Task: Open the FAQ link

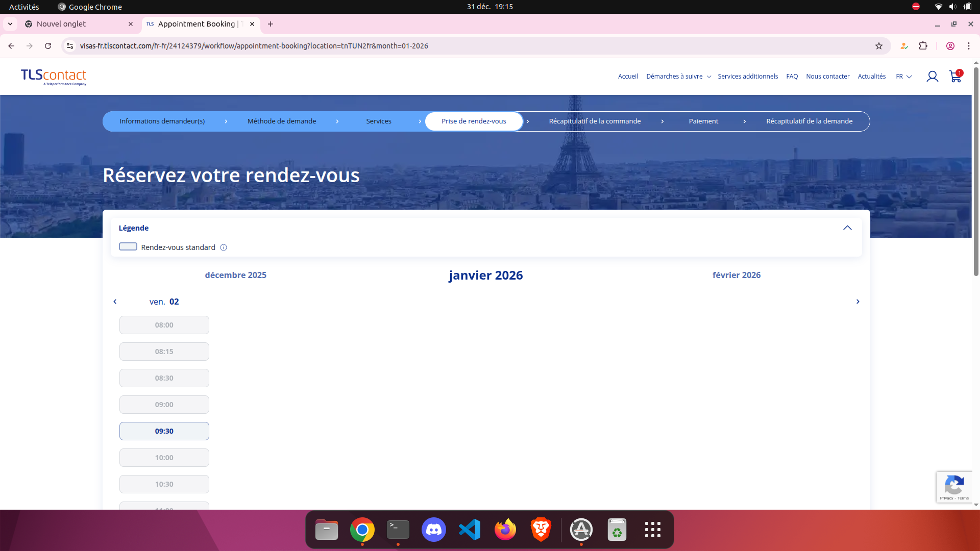Action: pyautogui.click(x=792, y=77)
